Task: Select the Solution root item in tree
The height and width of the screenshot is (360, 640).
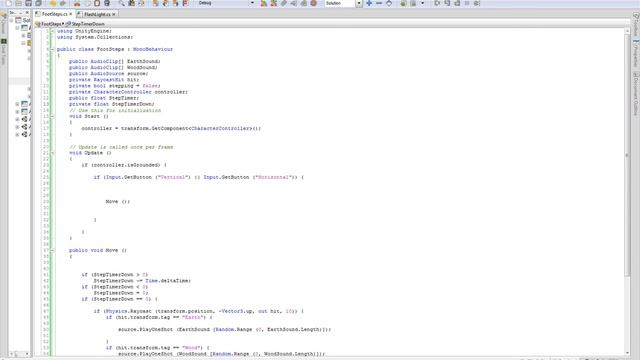Action: pyautogui.click(x=23, y=20)
